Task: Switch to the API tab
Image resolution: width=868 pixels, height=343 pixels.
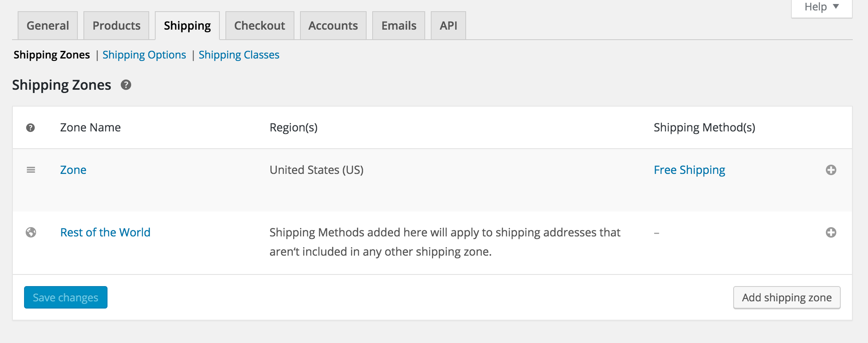Action: 448,26
